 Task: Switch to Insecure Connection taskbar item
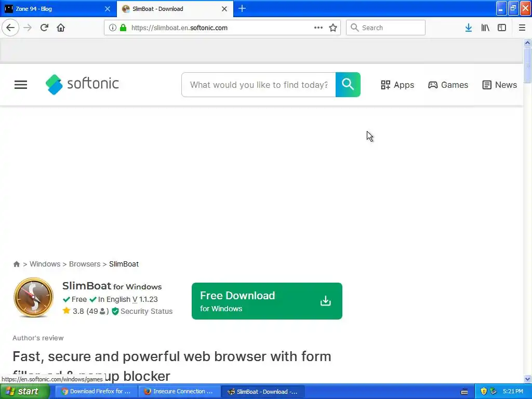tap(179, 392)
